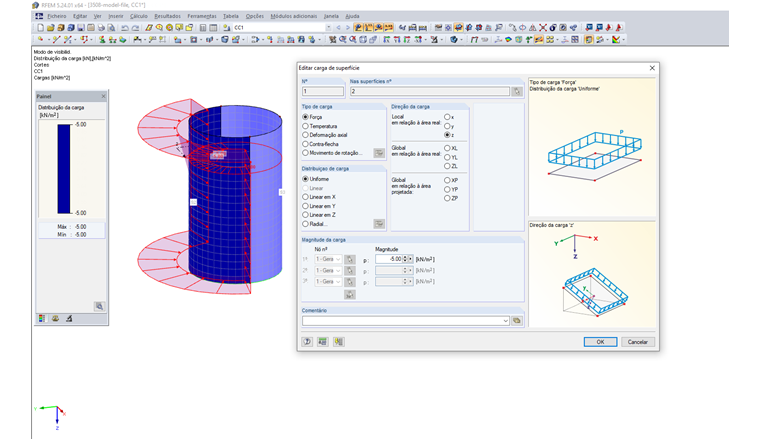Save the model with the floppy disk icon

click(80, 28)
